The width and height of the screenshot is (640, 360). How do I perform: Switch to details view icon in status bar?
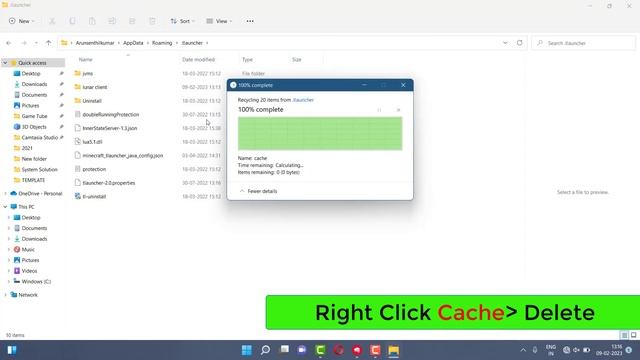pos(624,335)
